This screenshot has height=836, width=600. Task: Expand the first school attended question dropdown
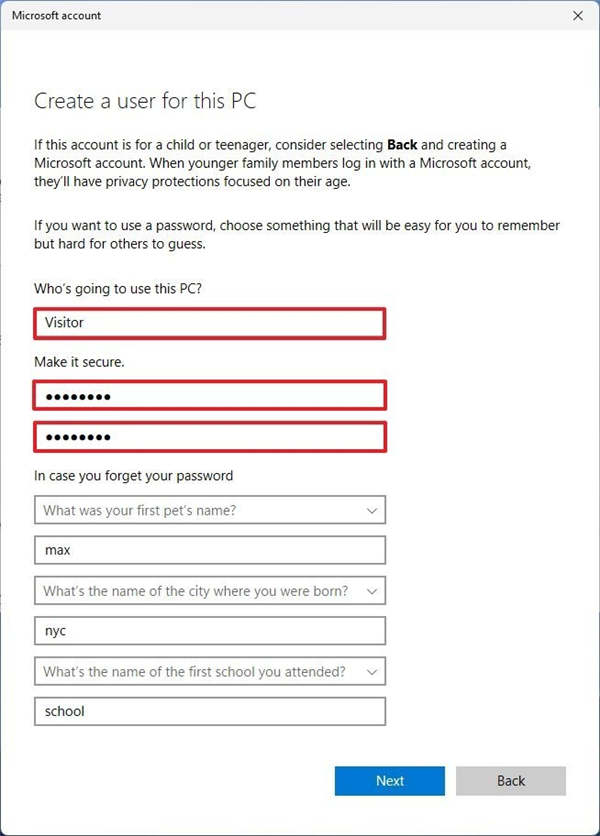pos(200,672)
